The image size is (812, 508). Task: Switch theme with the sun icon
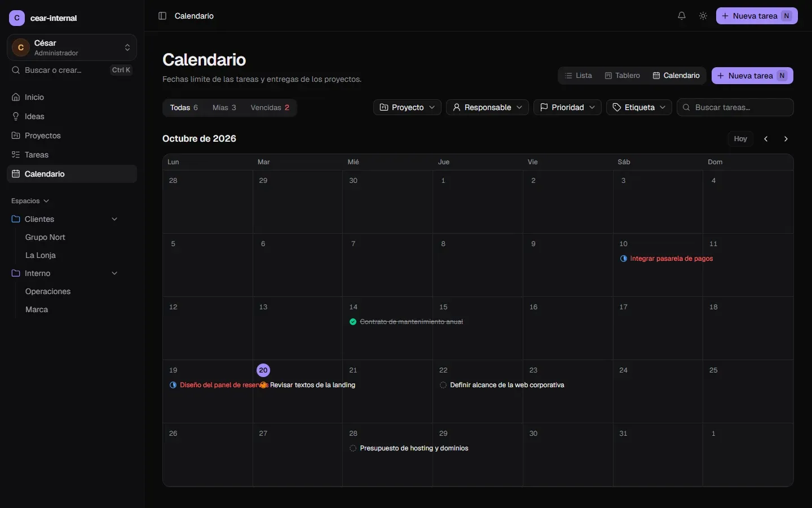pyautogui.click(x=703, y=16)
